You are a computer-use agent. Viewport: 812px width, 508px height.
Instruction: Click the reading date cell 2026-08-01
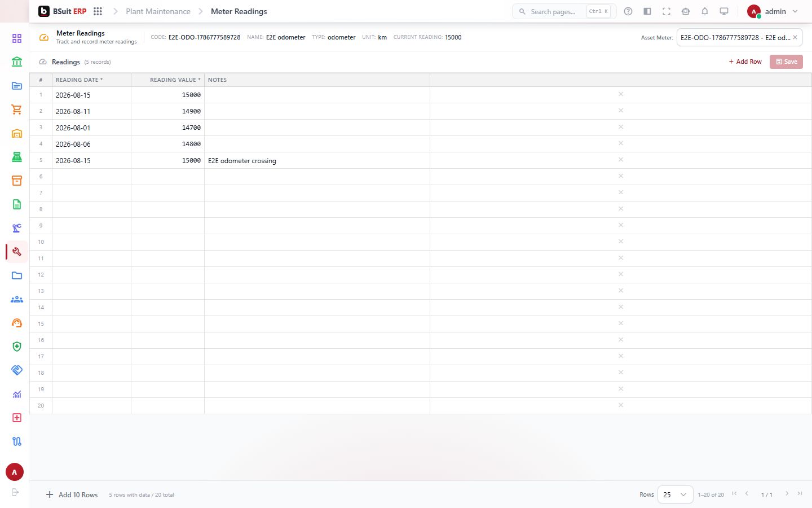coord(91,128)
